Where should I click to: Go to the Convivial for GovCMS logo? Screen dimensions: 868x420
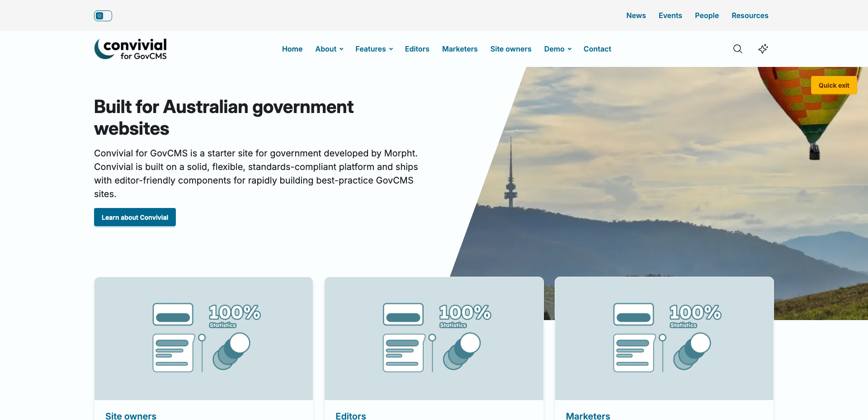coord(131,49)
